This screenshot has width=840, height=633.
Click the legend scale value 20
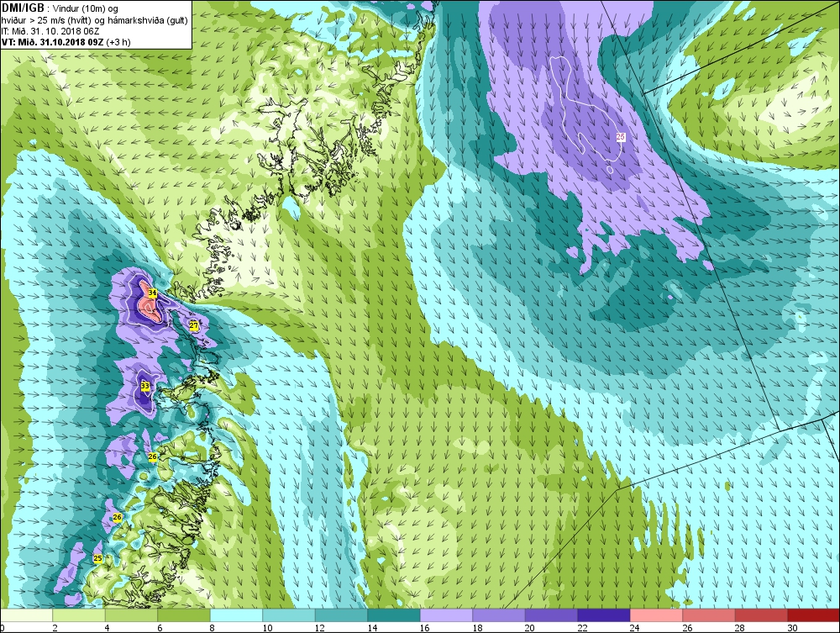[x=530, y=628]
